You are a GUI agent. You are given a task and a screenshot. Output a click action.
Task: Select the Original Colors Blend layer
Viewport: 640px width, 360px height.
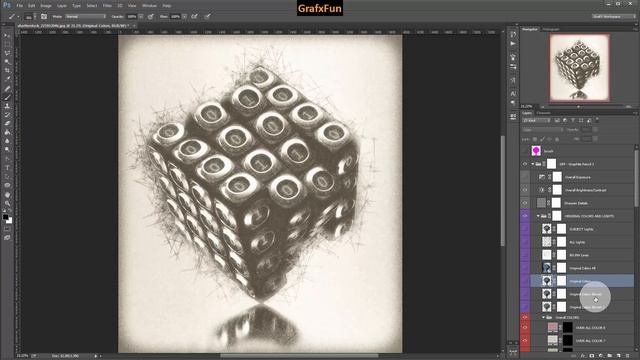coord(582,294)
